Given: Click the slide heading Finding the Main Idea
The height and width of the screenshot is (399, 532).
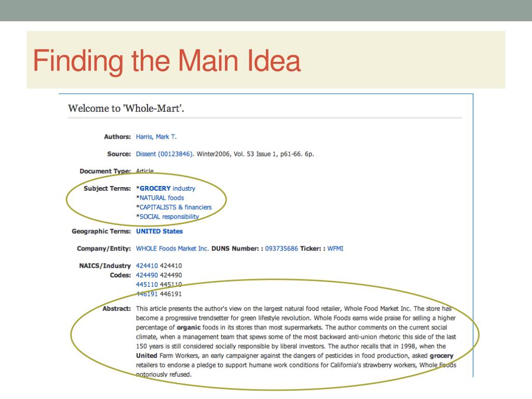Looking at the screenshot, I should tap(167, 60).
